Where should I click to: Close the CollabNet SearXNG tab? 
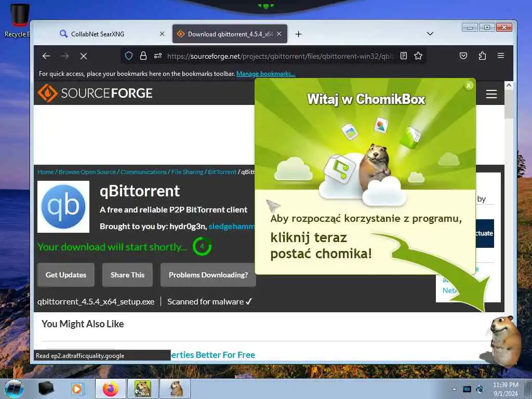click(x=162, y=34)
